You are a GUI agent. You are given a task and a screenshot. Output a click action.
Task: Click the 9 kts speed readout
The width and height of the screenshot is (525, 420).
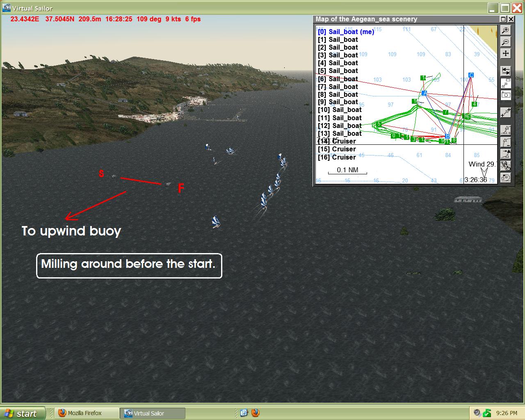pyautogui.click(x=173, y=19)
